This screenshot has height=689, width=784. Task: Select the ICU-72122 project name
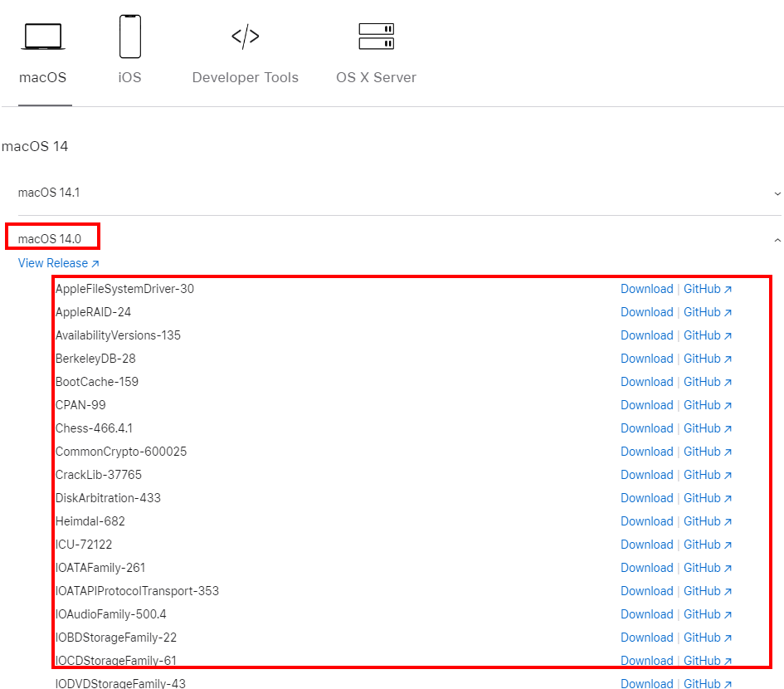point(84,545)
